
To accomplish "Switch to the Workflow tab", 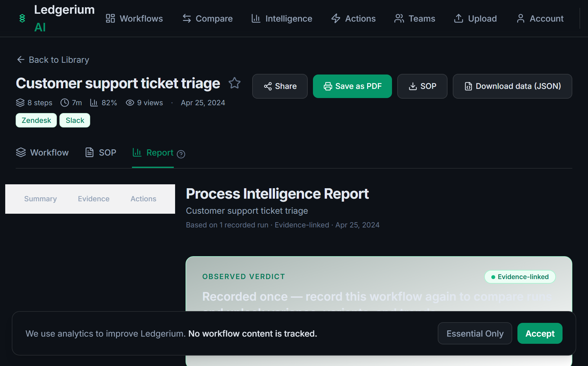I will 42,153.
